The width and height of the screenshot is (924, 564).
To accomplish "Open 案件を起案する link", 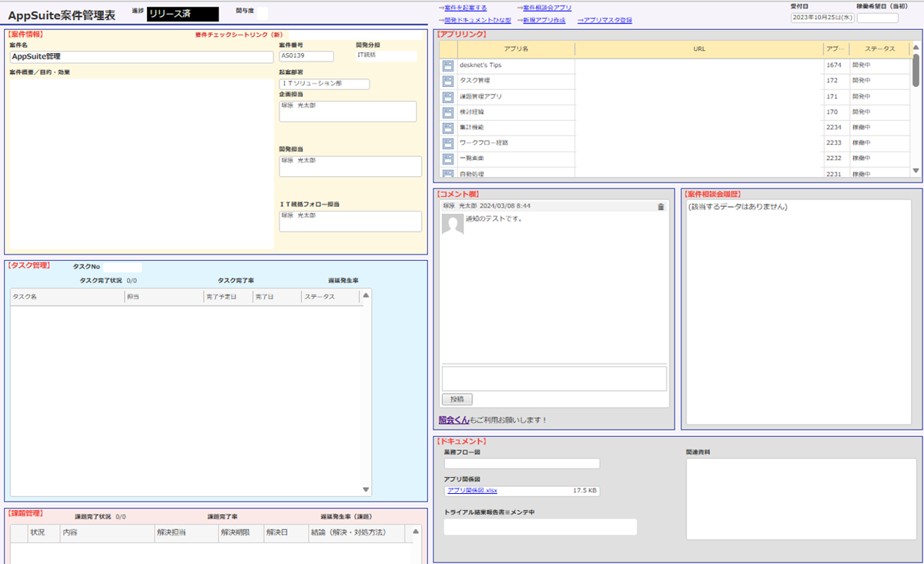I will (465, 8).
